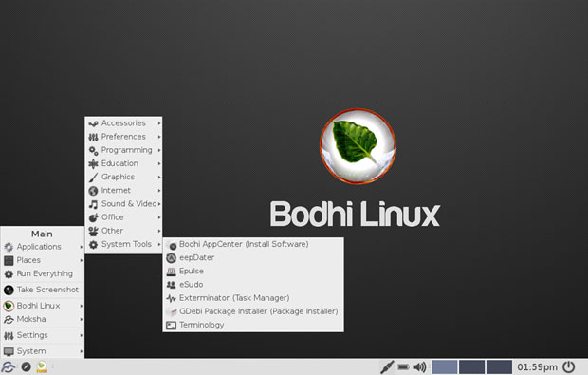The width and height of the screenshot is (588, 375).
Task: Click the 01:59pm clock
Action: (537, 367)
